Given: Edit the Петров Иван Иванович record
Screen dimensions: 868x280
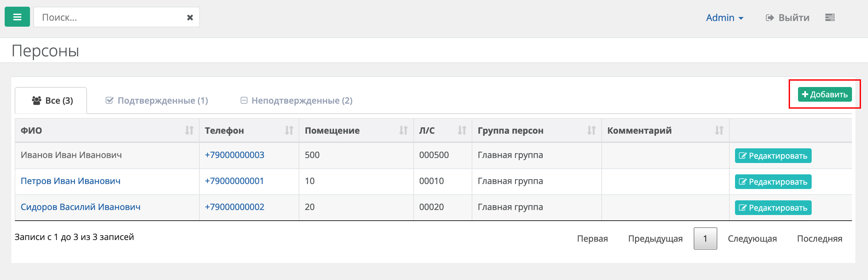Looking at the screenshot, I should tap(773, 182).
